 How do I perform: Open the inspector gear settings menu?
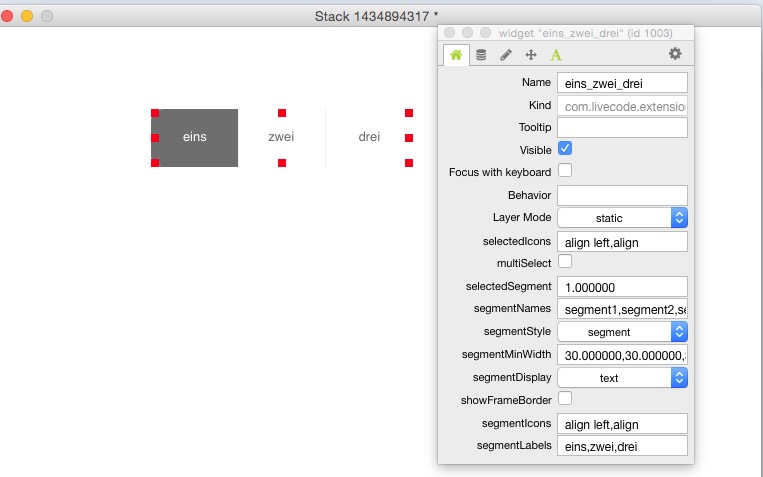click(675, 54)
